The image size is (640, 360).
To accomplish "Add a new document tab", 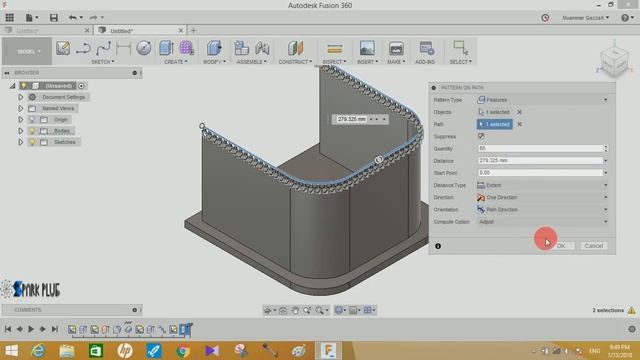I will [193, 31].
